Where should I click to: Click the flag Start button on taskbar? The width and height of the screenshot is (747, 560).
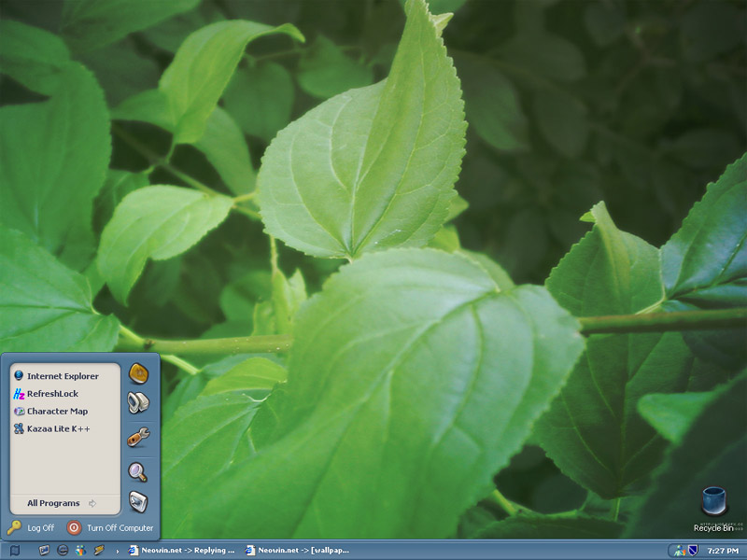[x=15, y=551]
